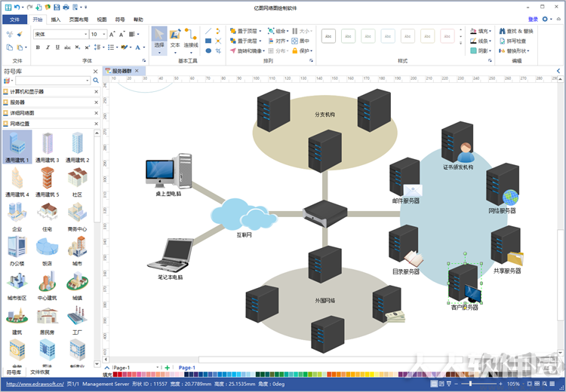This screenshot has width=566, height=392.
Task: Open the www.edrawsoft.cn link
Action: (x=35, y=384)
